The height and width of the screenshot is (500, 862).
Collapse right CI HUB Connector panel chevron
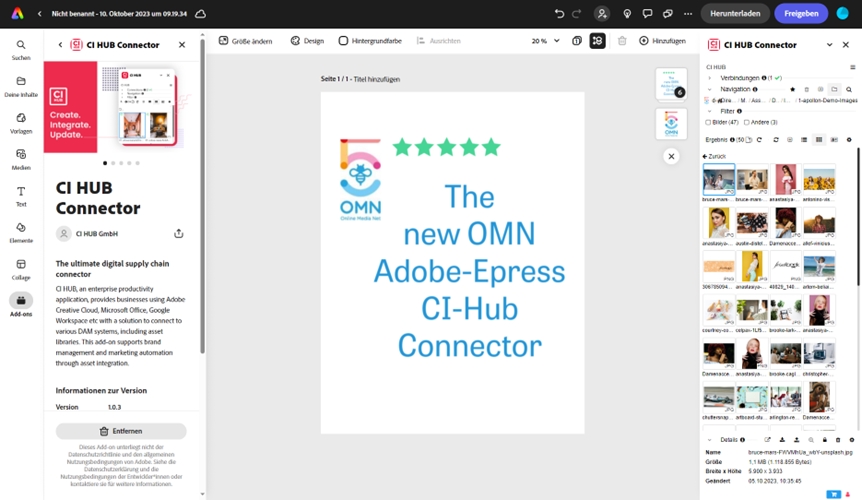point(829,45)
